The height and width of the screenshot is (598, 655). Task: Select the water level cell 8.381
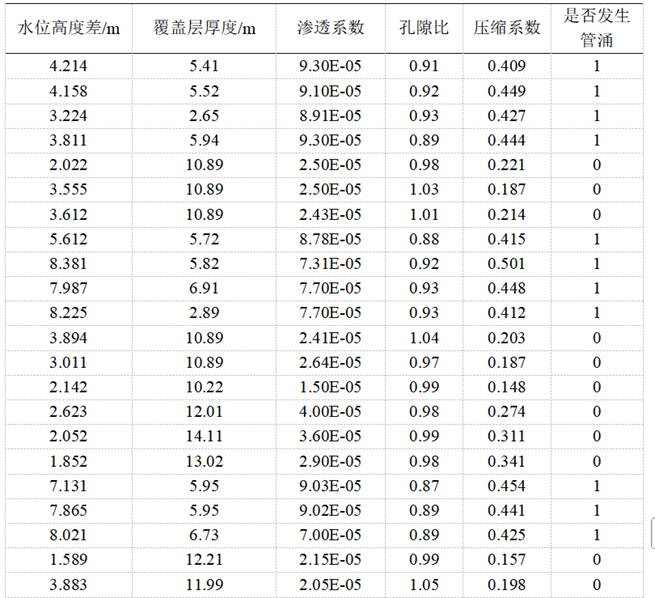(69, 264)
